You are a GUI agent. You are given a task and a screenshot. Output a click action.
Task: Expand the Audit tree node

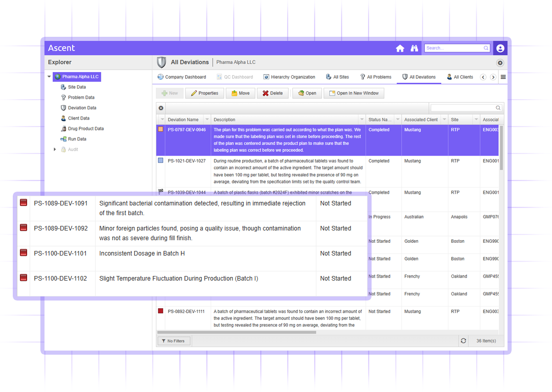click(55, 149)
